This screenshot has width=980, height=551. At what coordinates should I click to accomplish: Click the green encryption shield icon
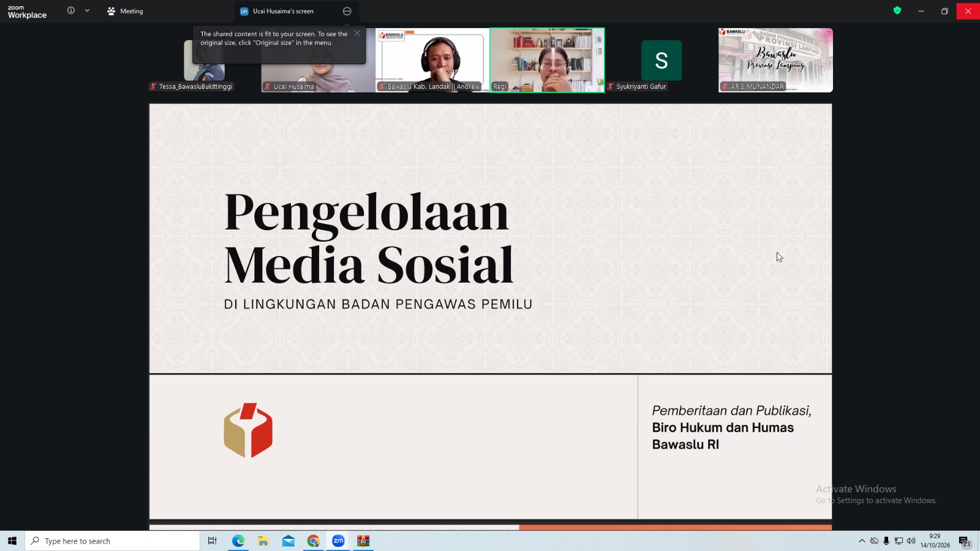pyautogui.click(x=897, y=10)
